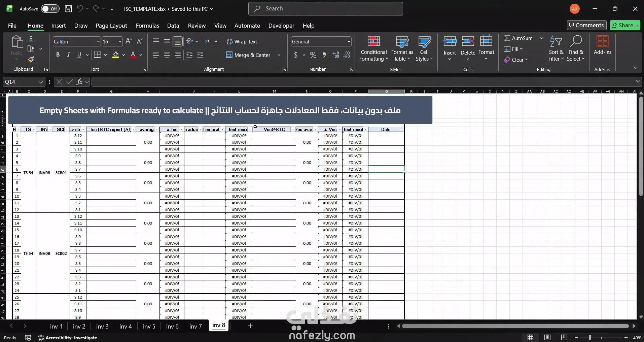Open the Name Box dropdown arrow
Viewport: 644px width, 342px height.
click(41, 82)
